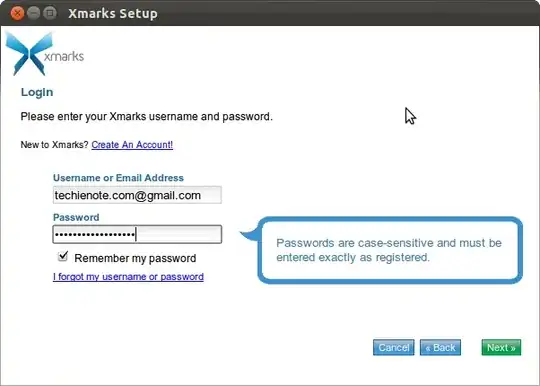Uncheck the Remember my password checkbox
Screen dimensions: 540x386
click(63, 256)
